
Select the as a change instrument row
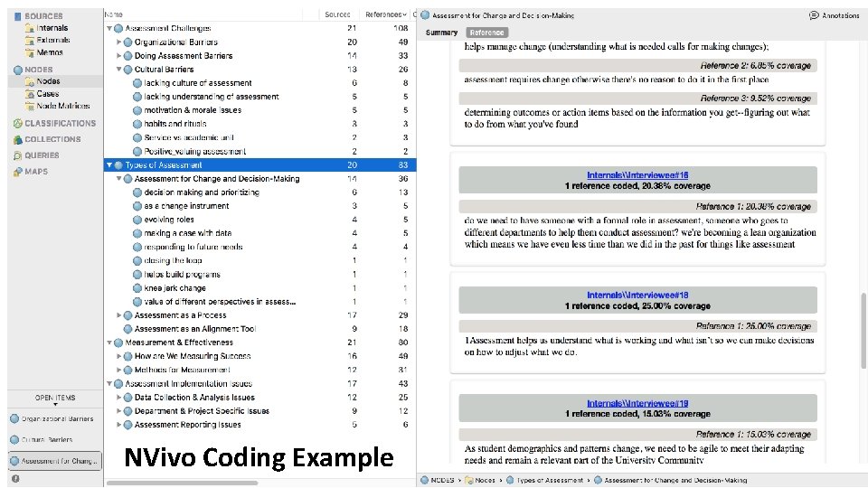[259, 206]
